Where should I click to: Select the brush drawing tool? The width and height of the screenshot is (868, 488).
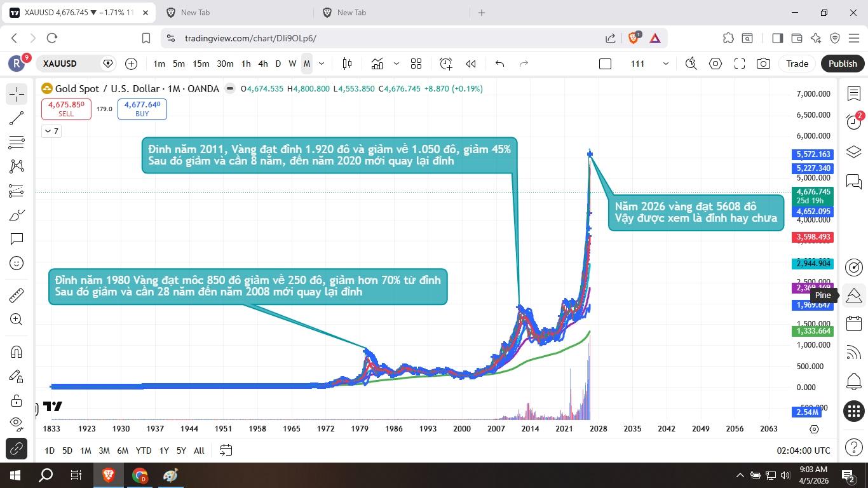[x=17, y=215]
